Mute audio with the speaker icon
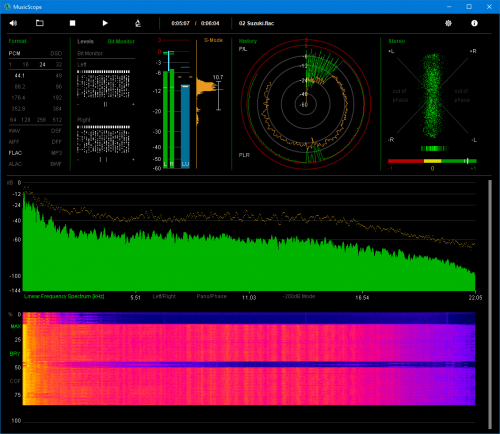Screen dimensions: 500x434 pos(13,23)
